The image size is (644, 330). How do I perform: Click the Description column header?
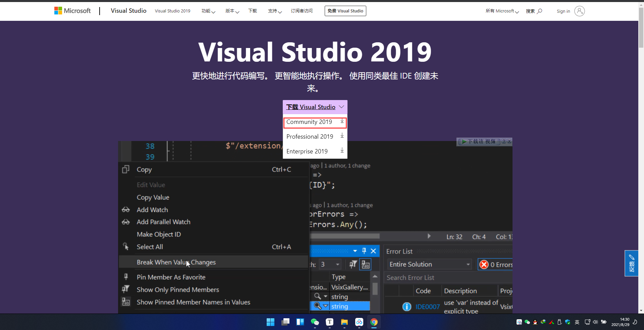[x=460, y=291]
